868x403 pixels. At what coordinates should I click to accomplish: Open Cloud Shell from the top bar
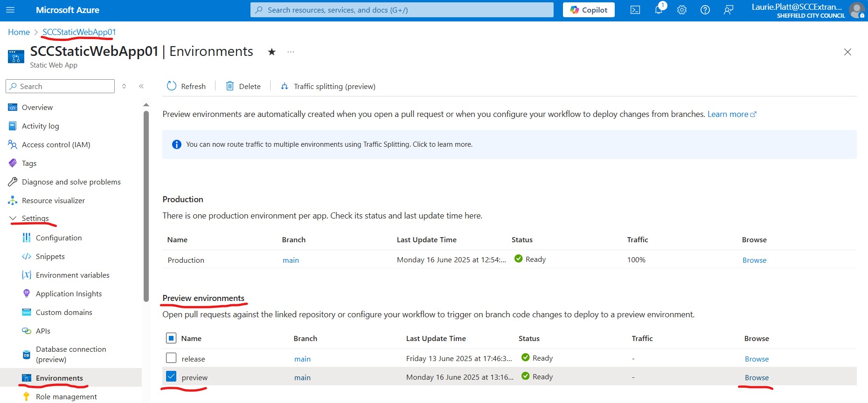pyautogui.click(x=635, y=10)
